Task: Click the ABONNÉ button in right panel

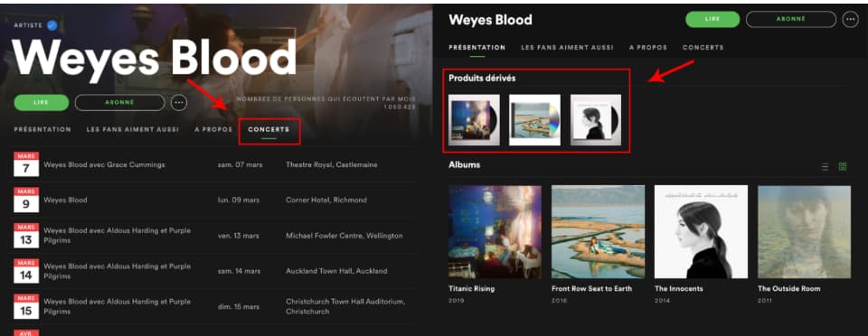Action: 790,19
